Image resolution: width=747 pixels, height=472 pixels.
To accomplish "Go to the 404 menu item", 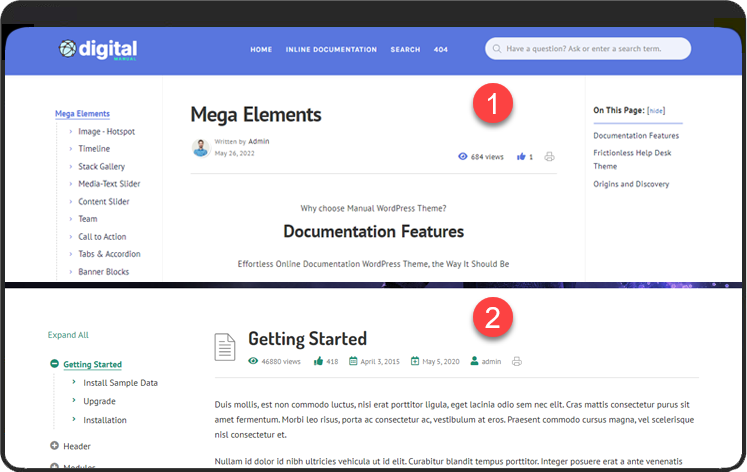I will pos(440,49).
